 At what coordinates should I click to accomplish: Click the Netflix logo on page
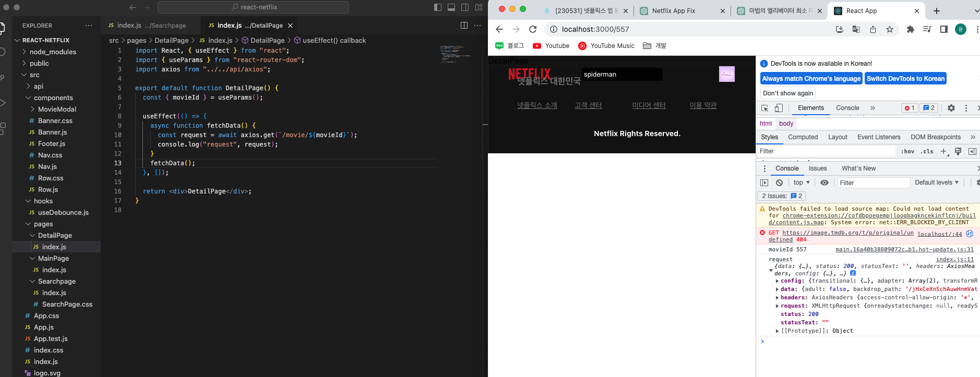pyautogui.click(x=529, y=75)
